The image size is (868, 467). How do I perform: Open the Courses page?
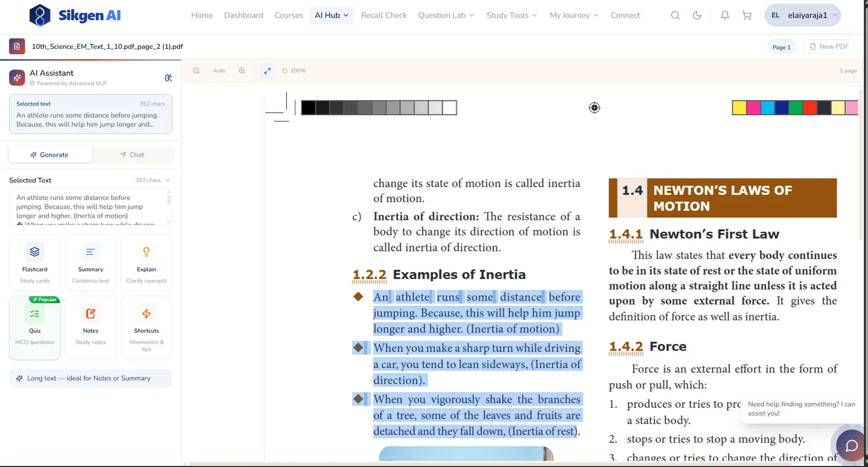pyautogui.click(x=289, y=15)
